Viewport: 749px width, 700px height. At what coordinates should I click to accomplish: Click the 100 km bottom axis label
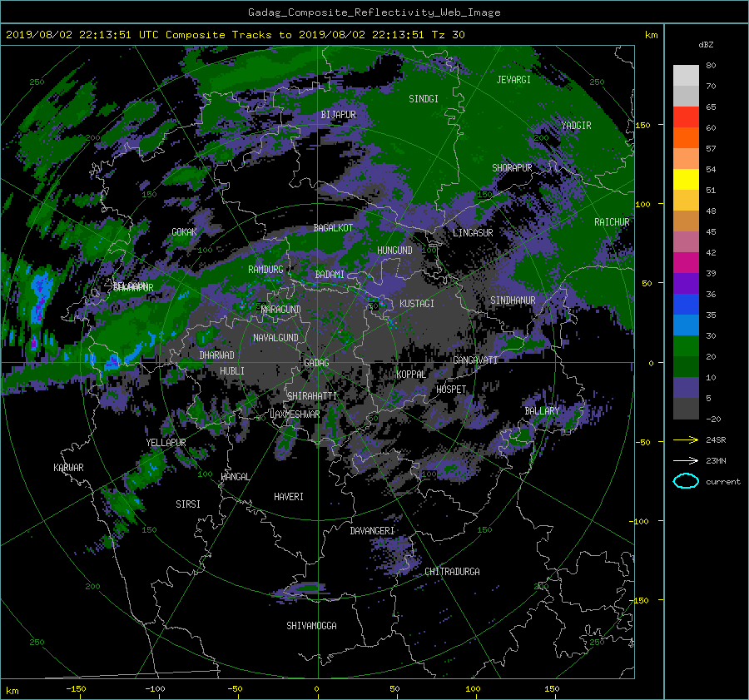click(473, 689)
